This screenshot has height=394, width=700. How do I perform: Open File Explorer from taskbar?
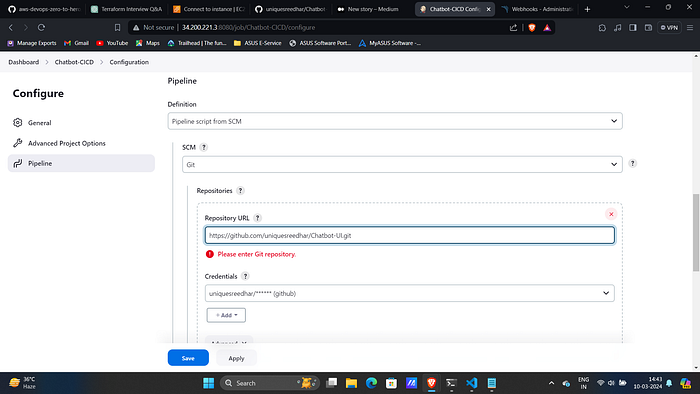coord(351,383)
